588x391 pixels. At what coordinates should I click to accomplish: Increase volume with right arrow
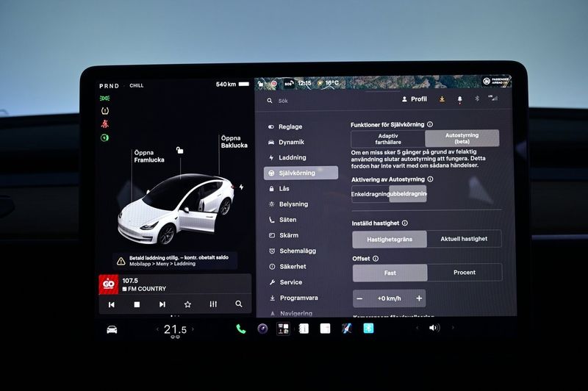tap(453, 327)
